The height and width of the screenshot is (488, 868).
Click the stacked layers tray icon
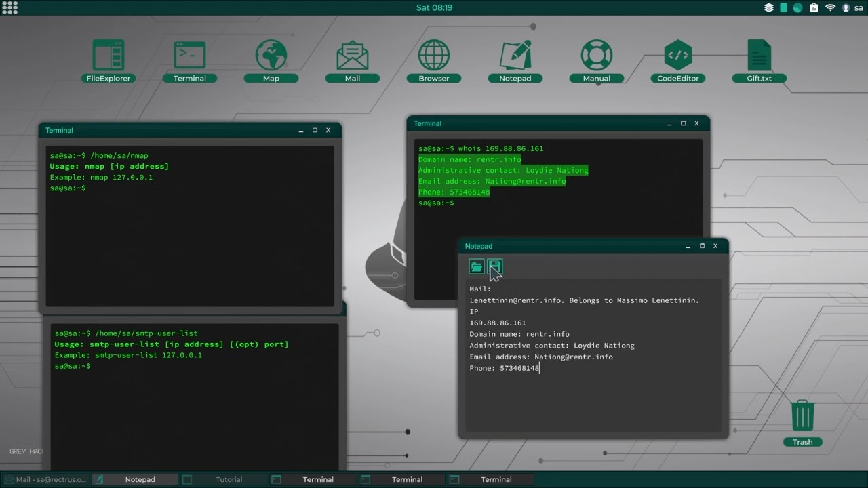coord(769,7)
